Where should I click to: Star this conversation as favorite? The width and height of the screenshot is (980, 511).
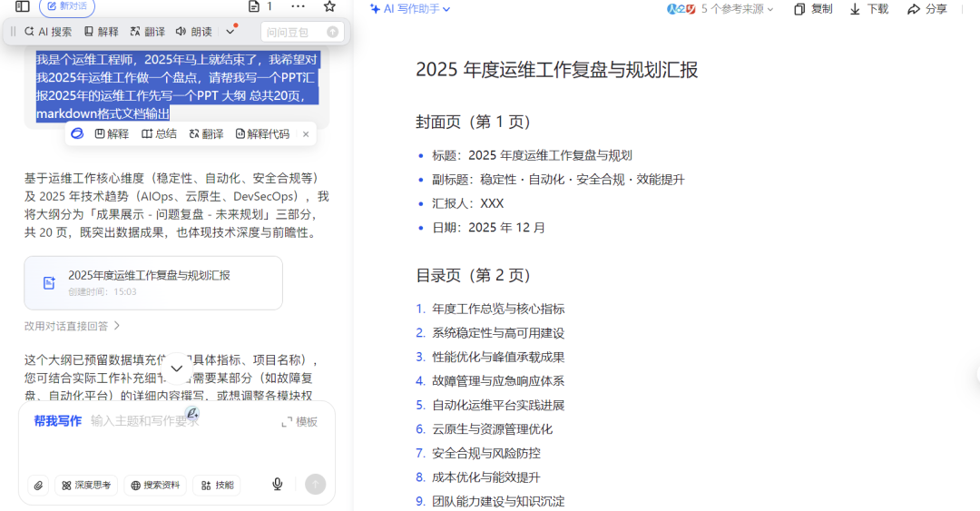329,6
